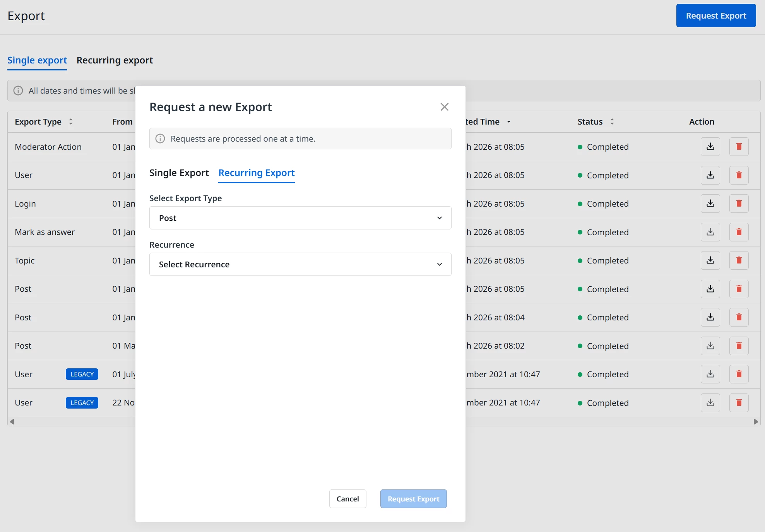Click info icon beside processing notice
Screen dimensions: 765x532
point(160,139)
